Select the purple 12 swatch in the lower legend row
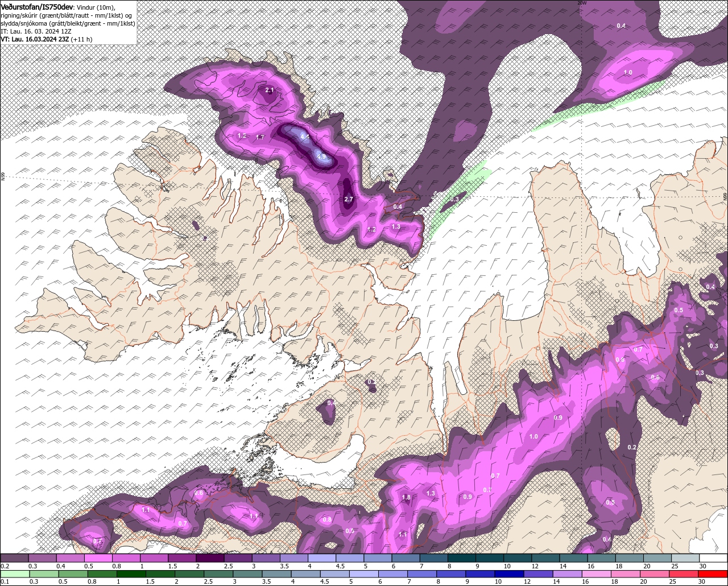 click(537, 574)
